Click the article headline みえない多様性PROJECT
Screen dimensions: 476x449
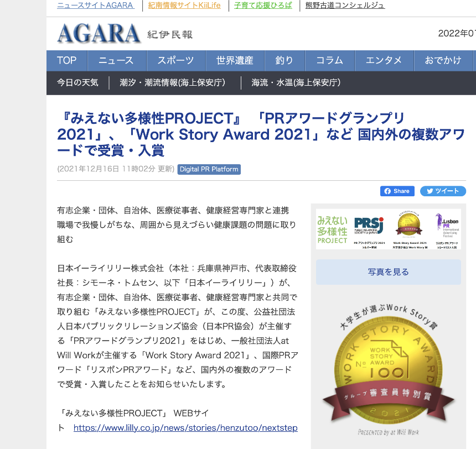(261, 134)
